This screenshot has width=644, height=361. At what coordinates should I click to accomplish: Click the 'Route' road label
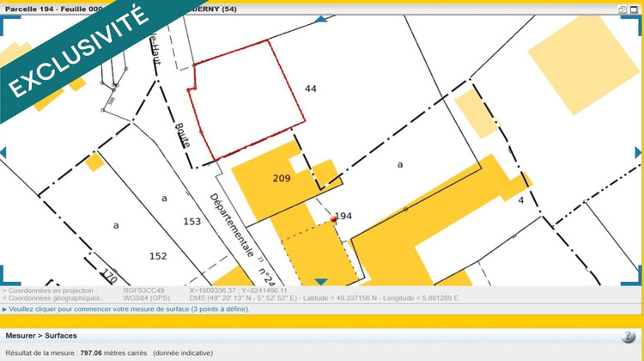(x=183, y=135)
